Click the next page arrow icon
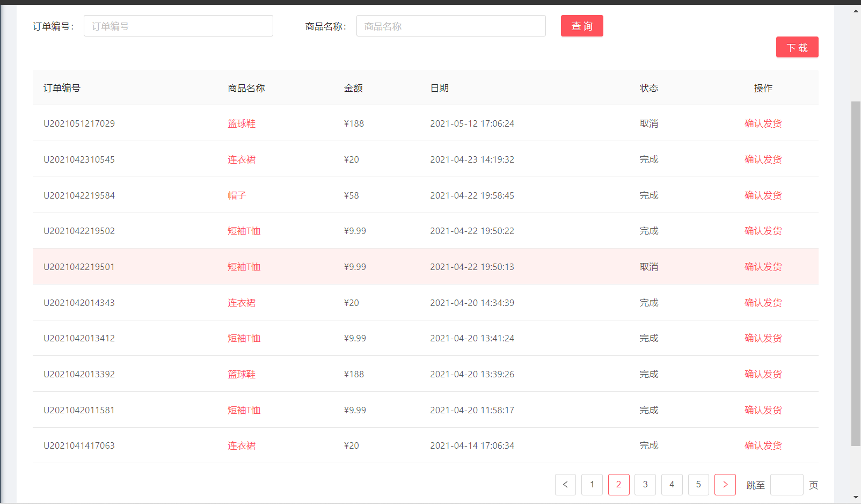This screenshot has height=504, width=861. click(x=725, y=485)
